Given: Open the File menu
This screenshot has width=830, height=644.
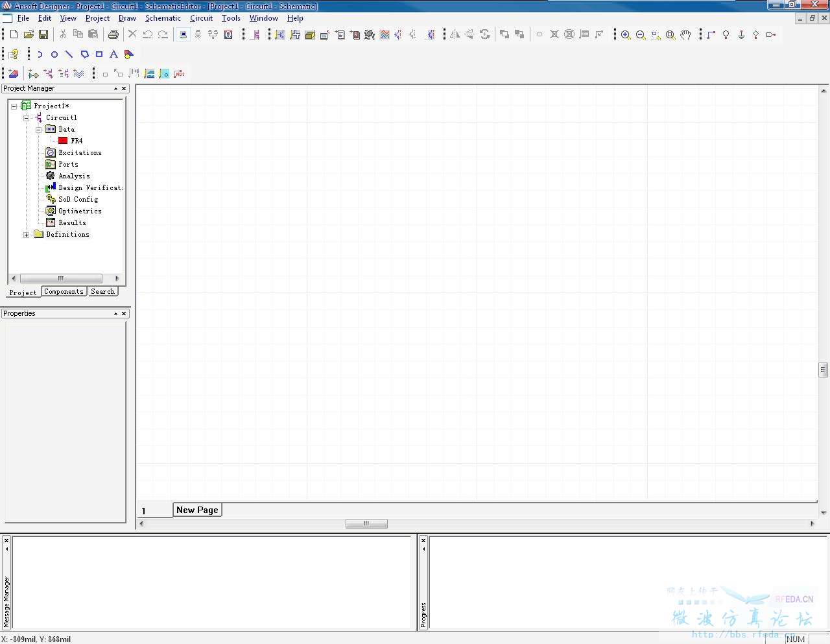Looking at the screenshot, I should click(23, 18).
